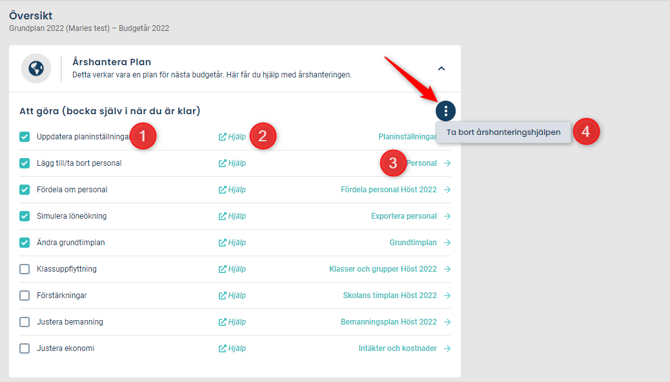The width and height of the screenshot is (670, 382).
Task: Go to Bemanningsplan Höst 2022 link
Action: 388,322
